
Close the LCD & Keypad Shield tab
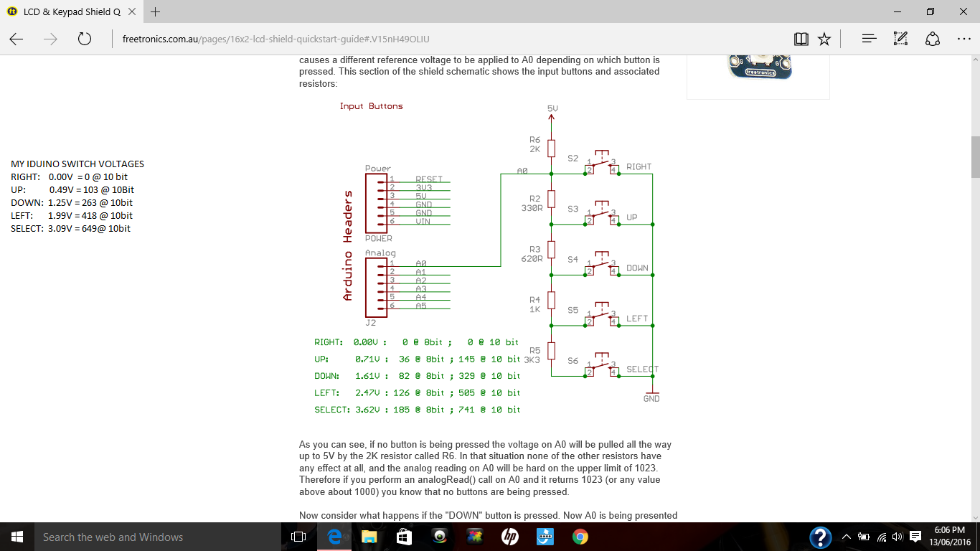click(133, 11)
